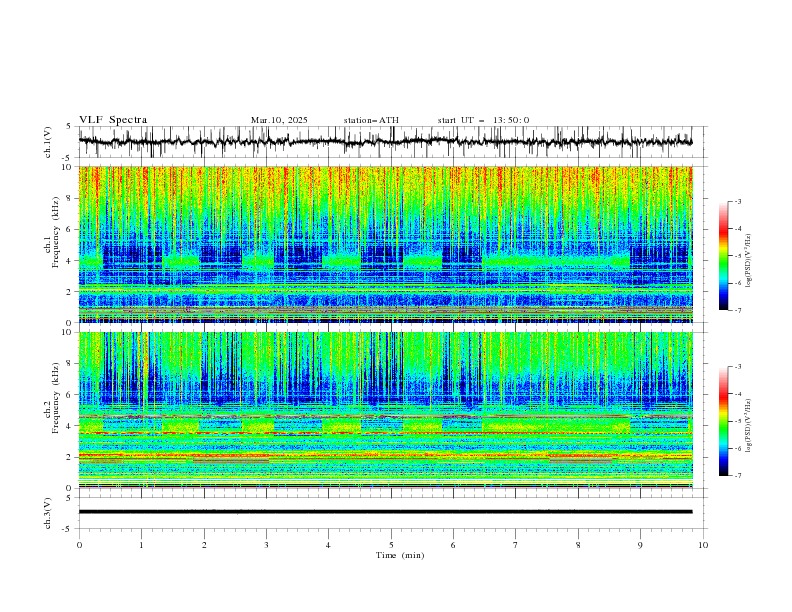Click the "ch.1(V)" waveform axis label
This screenshot has width=792, height=612.
48,142
